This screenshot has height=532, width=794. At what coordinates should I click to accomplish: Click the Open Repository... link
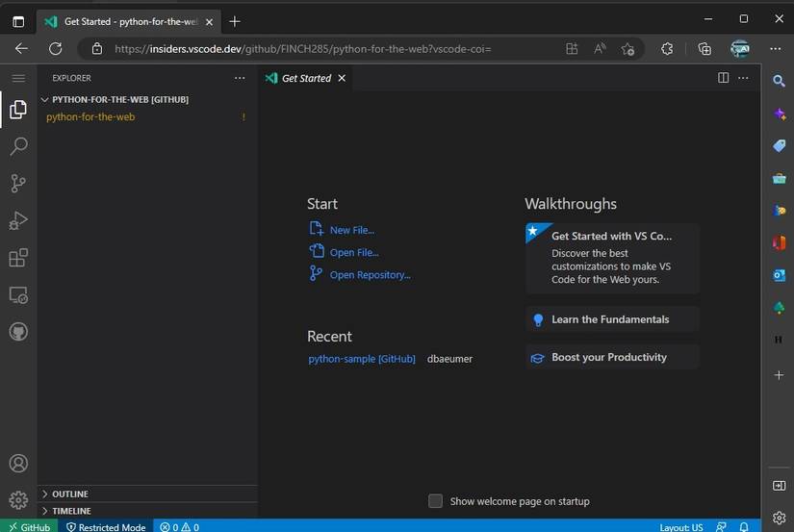[x=371, y=275]
